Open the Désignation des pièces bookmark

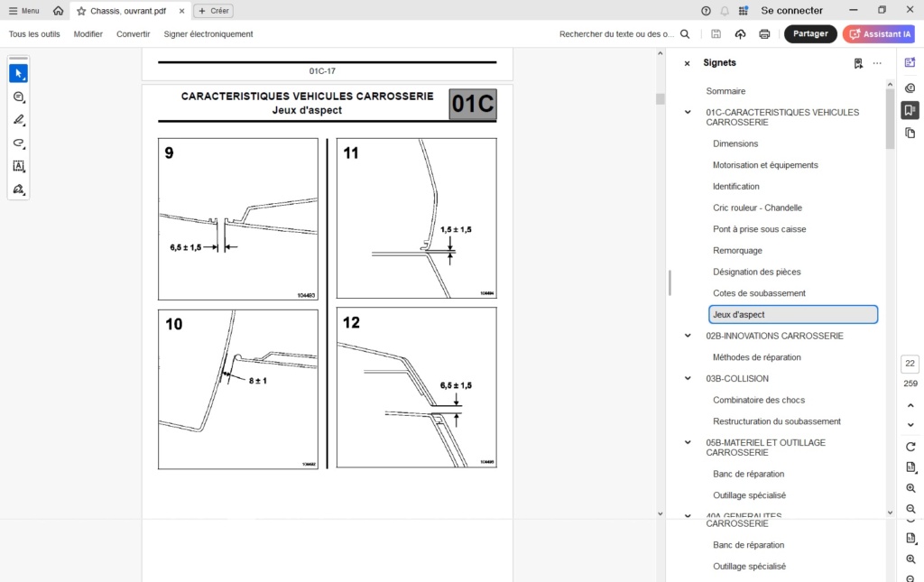(x=757, y=273)
